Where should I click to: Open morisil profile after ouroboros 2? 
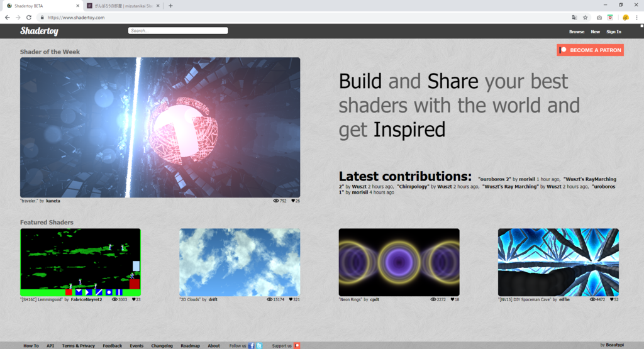[x=527, y=179]
